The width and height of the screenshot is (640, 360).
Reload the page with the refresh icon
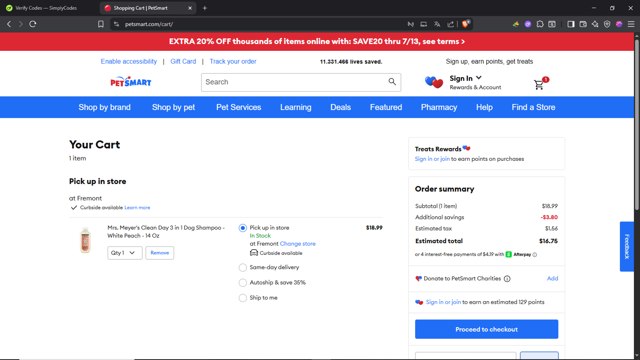point(33,24)
